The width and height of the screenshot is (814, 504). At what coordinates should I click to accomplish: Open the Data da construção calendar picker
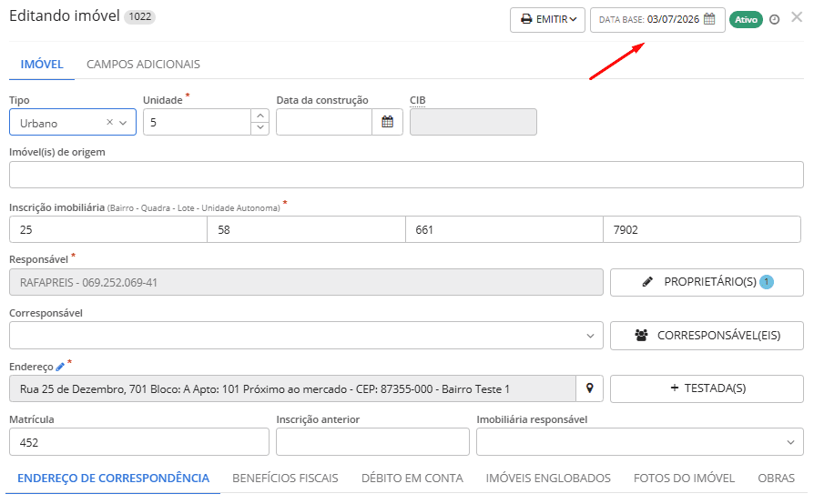tap(387, 122)
